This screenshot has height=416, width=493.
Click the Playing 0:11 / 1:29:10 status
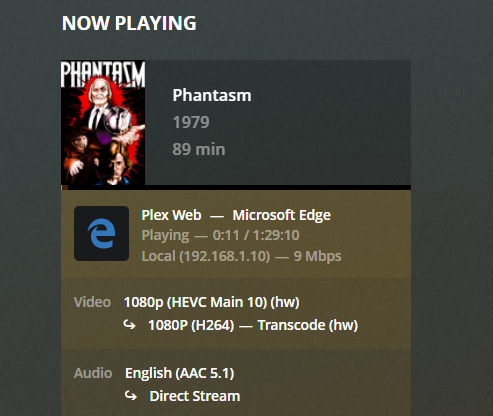coord(220,235)
